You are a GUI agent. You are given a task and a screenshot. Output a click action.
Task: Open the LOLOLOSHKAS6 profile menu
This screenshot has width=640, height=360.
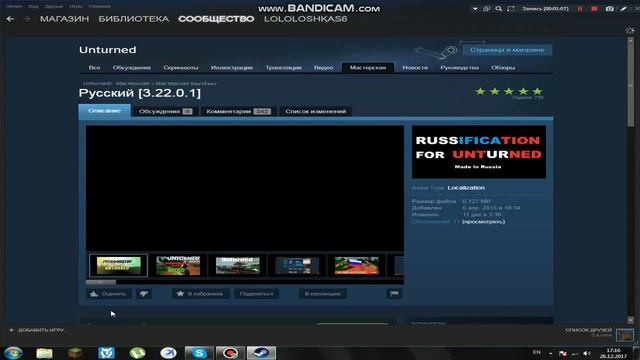[306, 19]
